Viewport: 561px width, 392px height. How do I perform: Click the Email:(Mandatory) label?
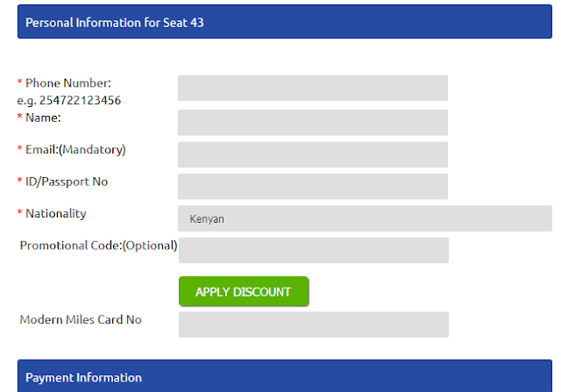(x=75, y=150)
